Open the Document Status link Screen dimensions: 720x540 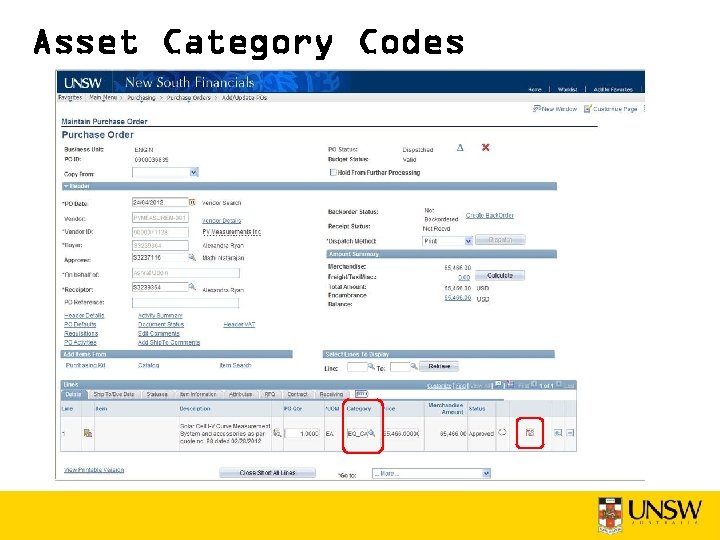(x=161, y=324)
